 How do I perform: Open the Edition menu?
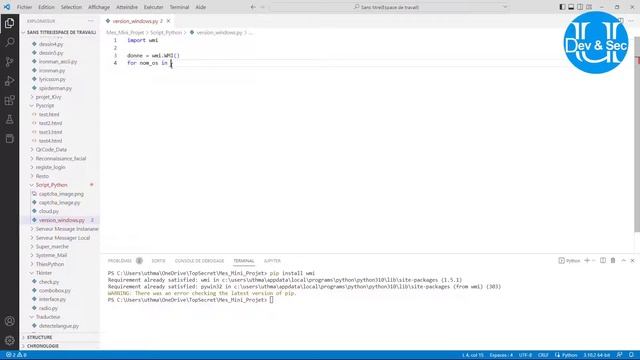point(46,7)
